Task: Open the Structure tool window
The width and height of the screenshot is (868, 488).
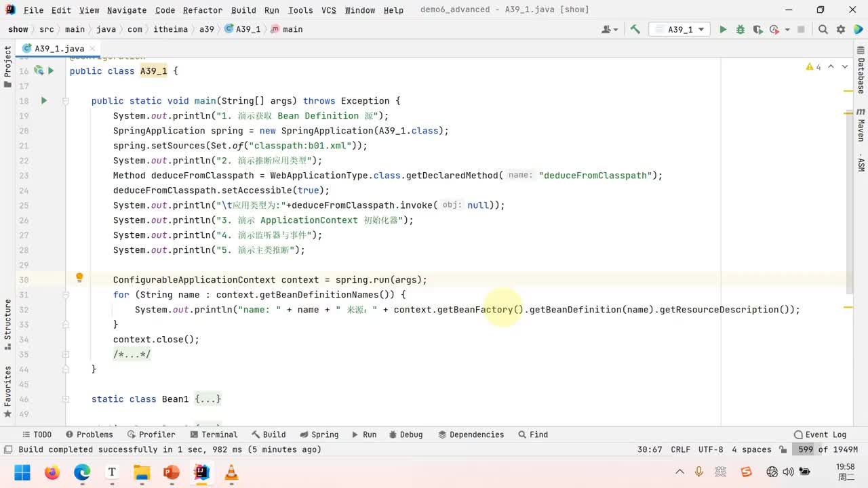Action: (7, 325)
